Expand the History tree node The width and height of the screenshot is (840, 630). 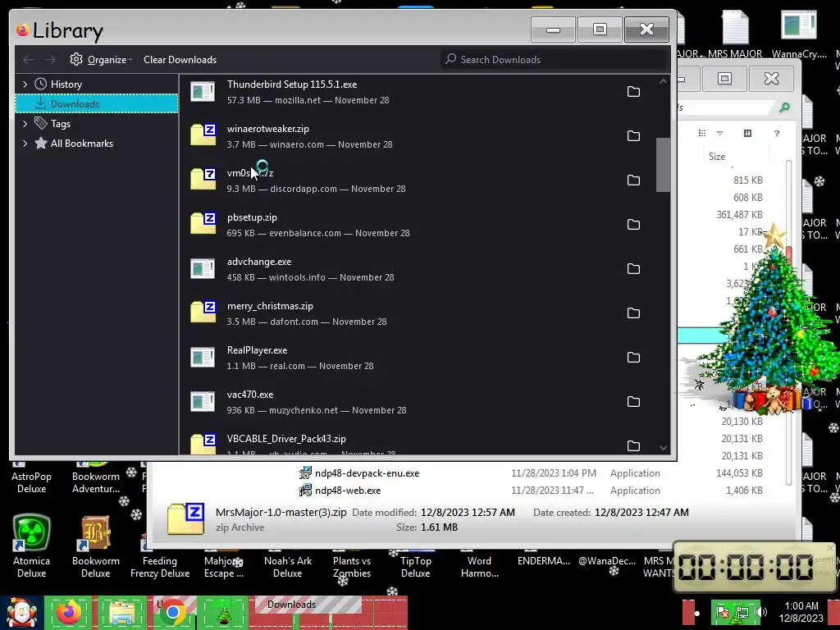25,84
